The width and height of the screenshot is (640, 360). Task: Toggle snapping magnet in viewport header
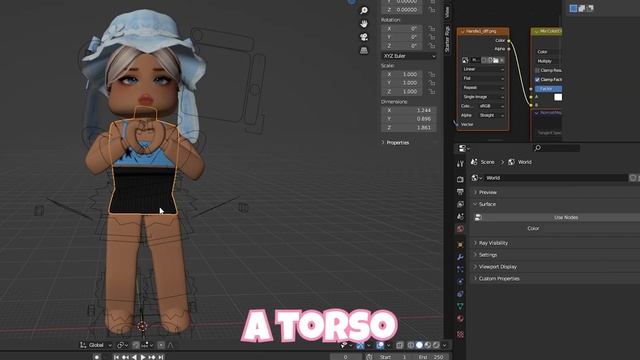click(x=136, y=345)
